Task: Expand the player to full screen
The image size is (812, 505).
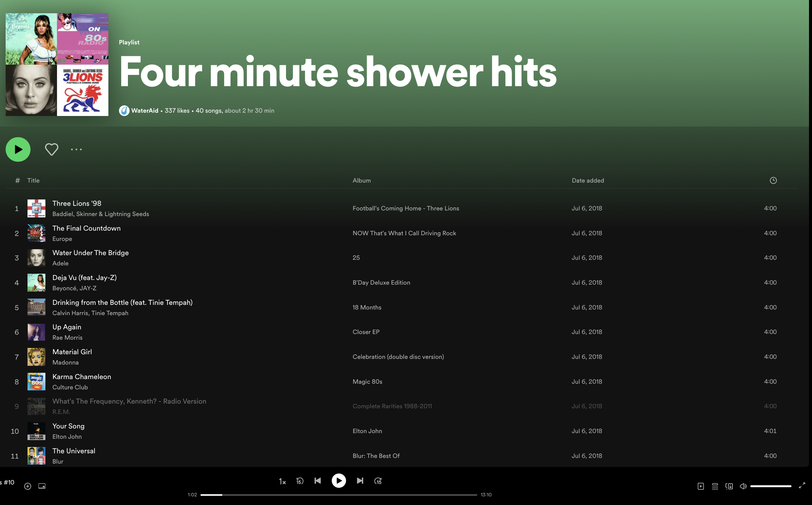Action: tap(802, 486)
